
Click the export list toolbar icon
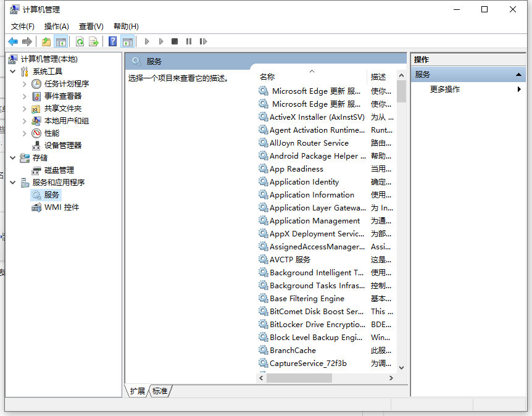[92, 41]
